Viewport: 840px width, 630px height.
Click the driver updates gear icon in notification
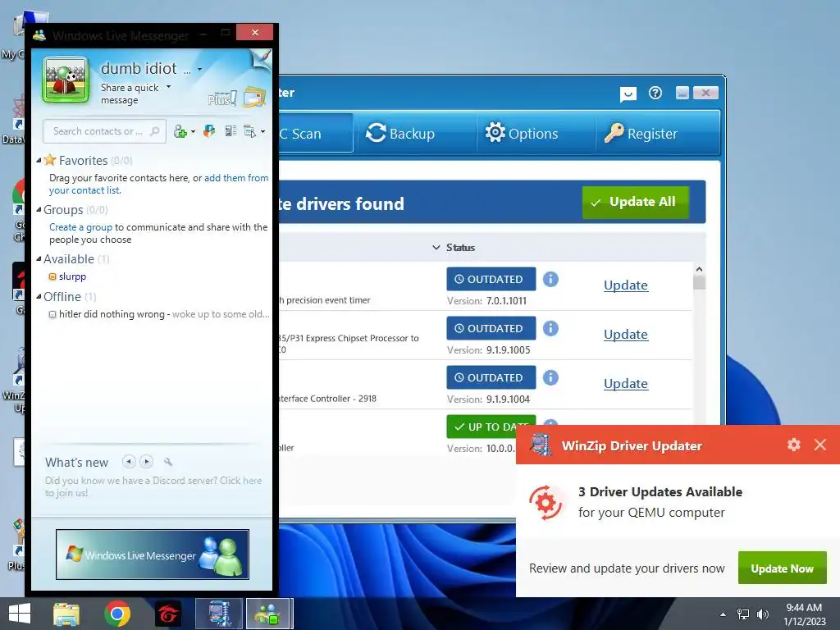pos(546,503)
